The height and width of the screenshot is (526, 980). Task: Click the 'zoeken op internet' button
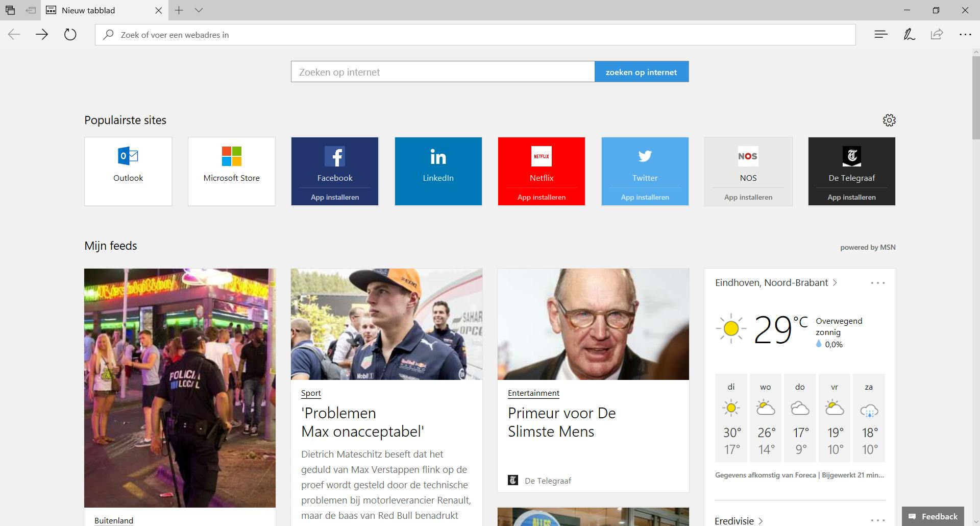pyautogui.click(x=642, y=72)
